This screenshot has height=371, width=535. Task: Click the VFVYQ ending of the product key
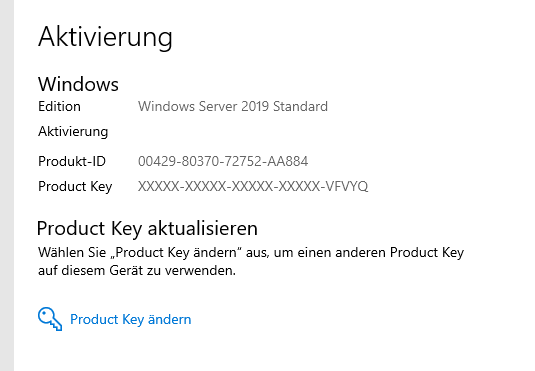coord(347,186)
